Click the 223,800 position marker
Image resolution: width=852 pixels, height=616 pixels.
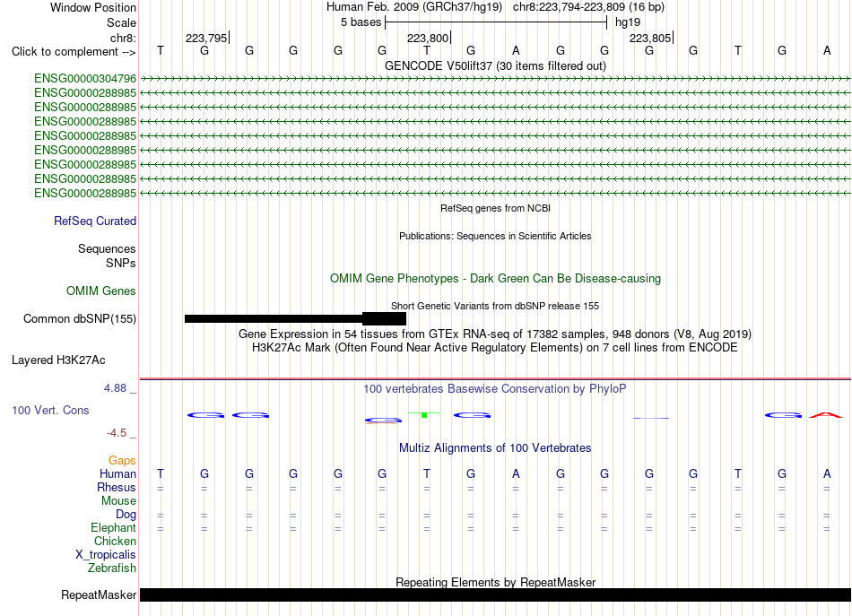[x=428, y=38]
